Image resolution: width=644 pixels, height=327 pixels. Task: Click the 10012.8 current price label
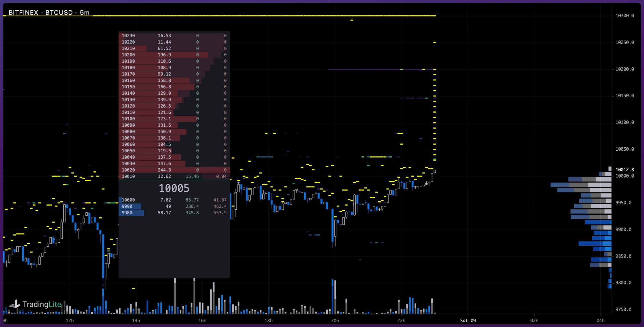point(624,170)
